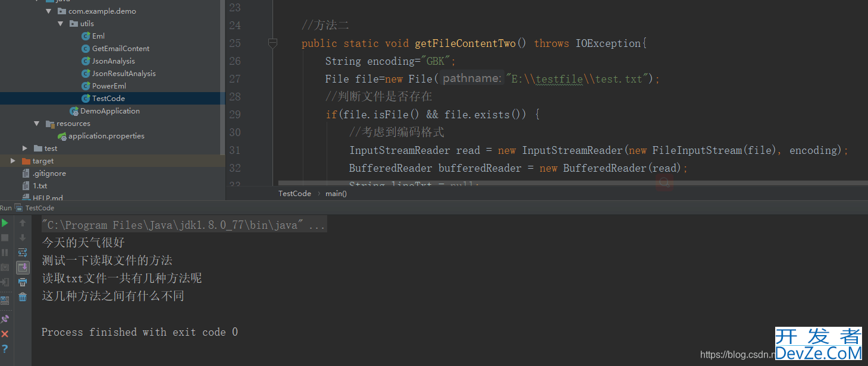Viewport: 868px width, 366px height.
Task: Collapse the utils folder arrow
Action: 61,24
